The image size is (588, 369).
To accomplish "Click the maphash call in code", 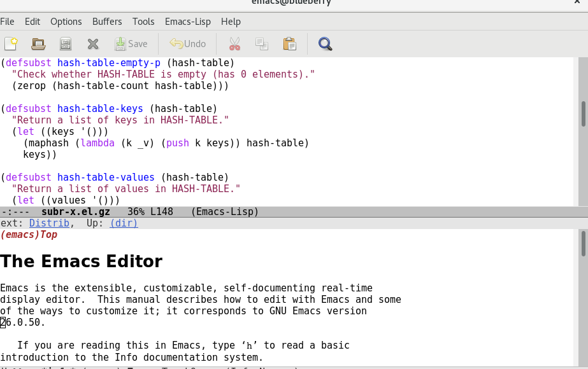I will [49, 143].
